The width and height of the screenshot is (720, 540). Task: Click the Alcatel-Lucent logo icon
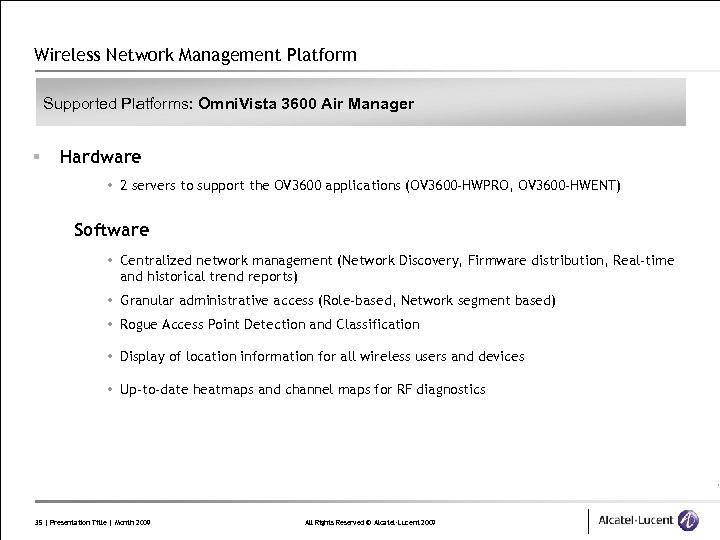[x=688, y=521]
